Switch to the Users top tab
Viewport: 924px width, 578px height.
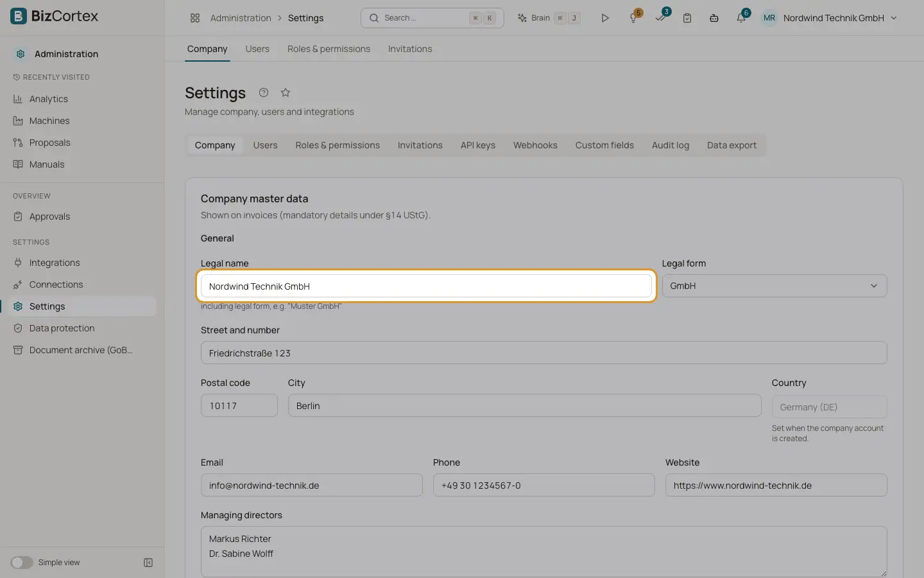point(257,49)
